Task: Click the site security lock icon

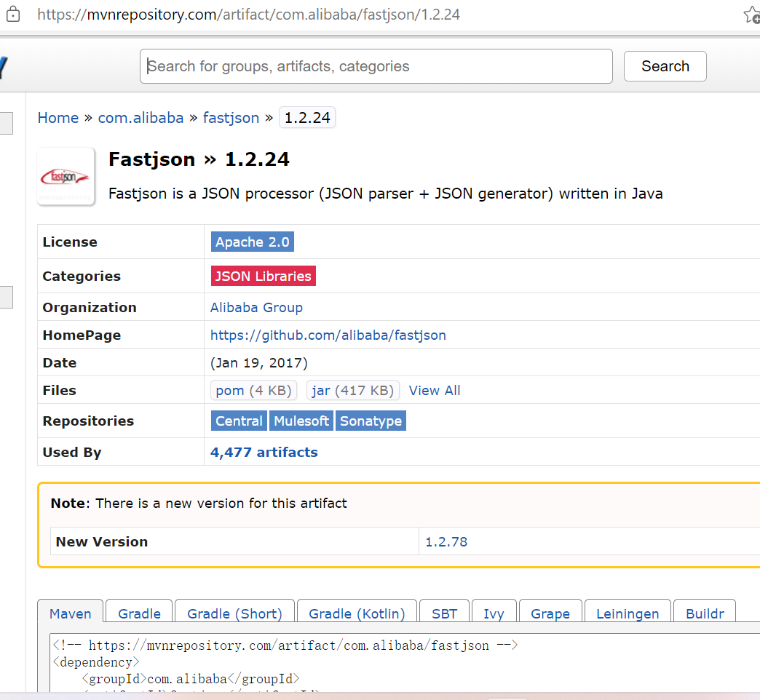Action: (x=13, y=14)
